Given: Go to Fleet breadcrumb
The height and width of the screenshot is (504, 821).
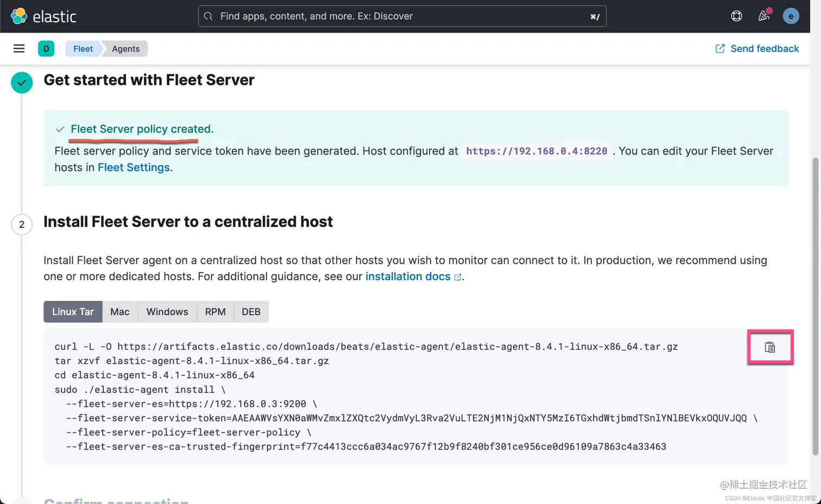Looking at the screenshot, I should (x=83, y=49).
